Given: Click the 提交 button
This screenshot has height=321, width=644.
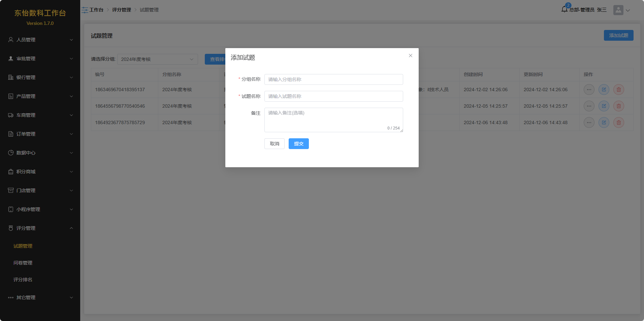Looking at the screenshot, I should coord(298,144).
